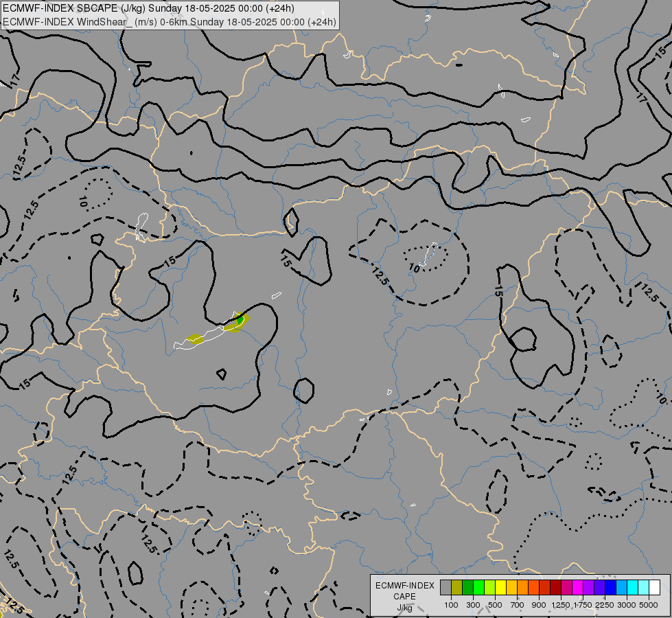
Task: Click the J/kg unit label in the legend
Action: coord(404,608)
